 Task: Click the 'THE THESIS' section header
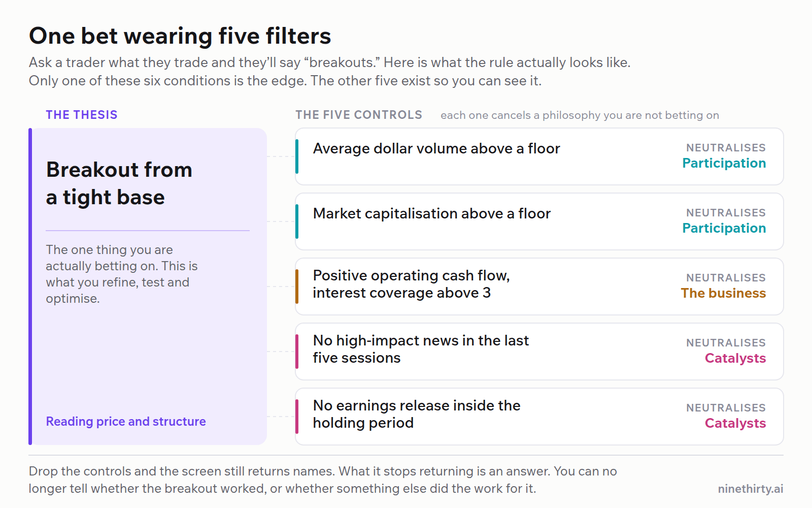pos(82,115)
